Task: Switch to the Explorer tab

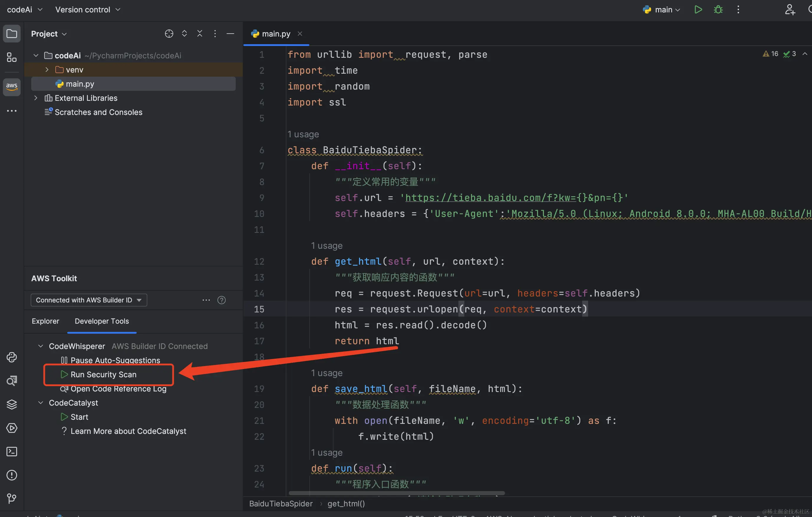Action: point(45,321)
